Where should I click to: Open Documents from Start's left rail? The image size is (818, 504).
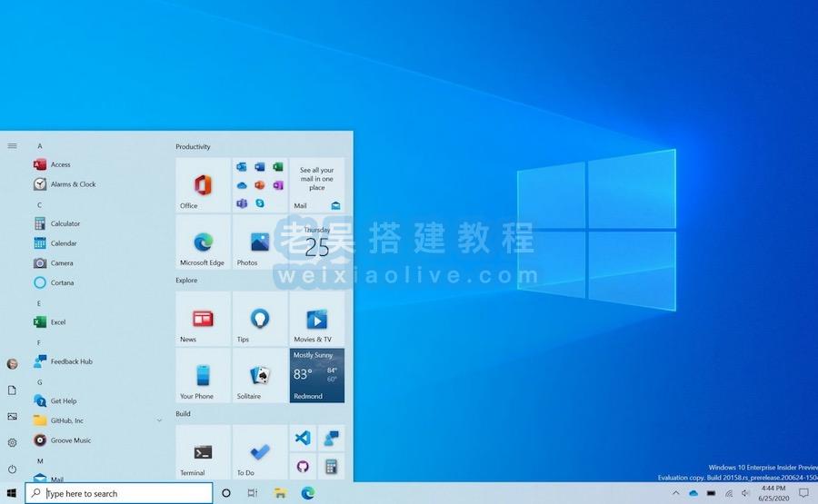pos(12,390)
